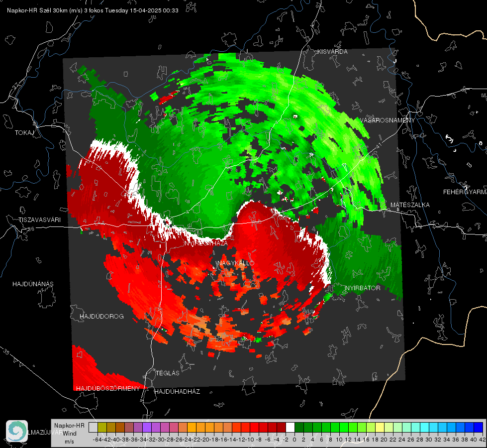487x448 pixels.
Task: Click the NYÍREGYHÁZA city label
Action: coord(206,243)
